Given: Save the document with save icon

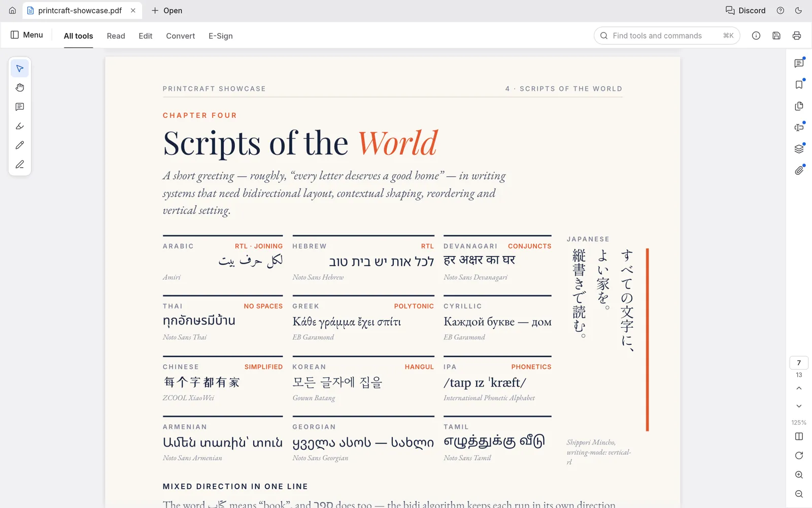Looking at the screenshot, I should point(776,36).
